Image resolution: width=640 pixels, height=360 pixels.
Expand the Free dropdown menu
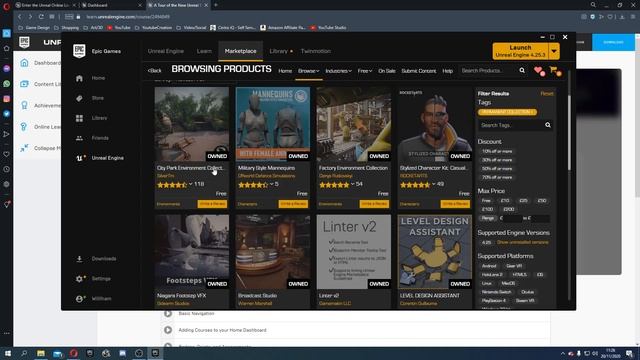(365, 71)
